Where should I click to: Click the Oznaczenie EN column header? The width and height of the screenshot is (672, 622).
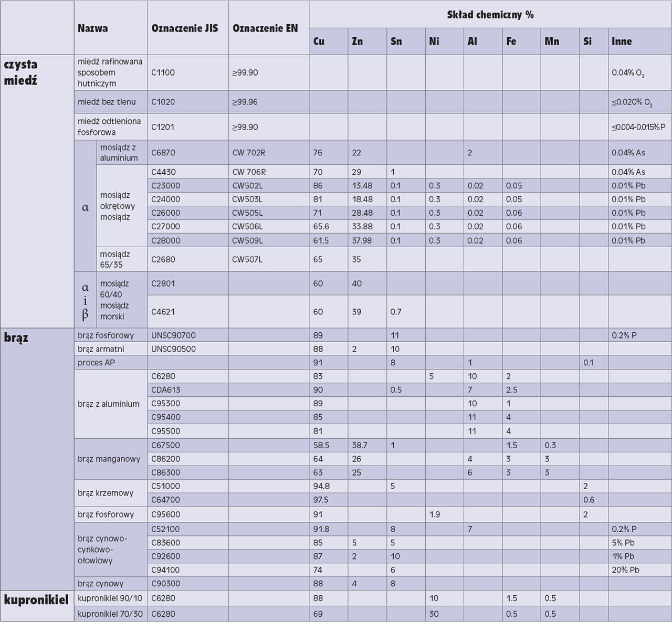point(265,28)
